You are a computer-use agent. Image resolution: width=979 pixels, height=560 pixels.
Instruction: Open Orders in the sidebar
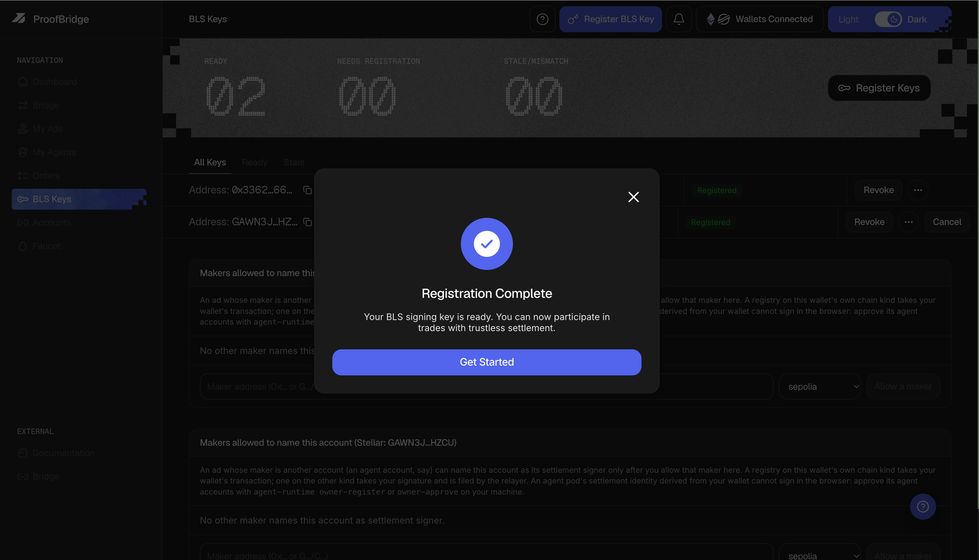(x=46, y=176)
